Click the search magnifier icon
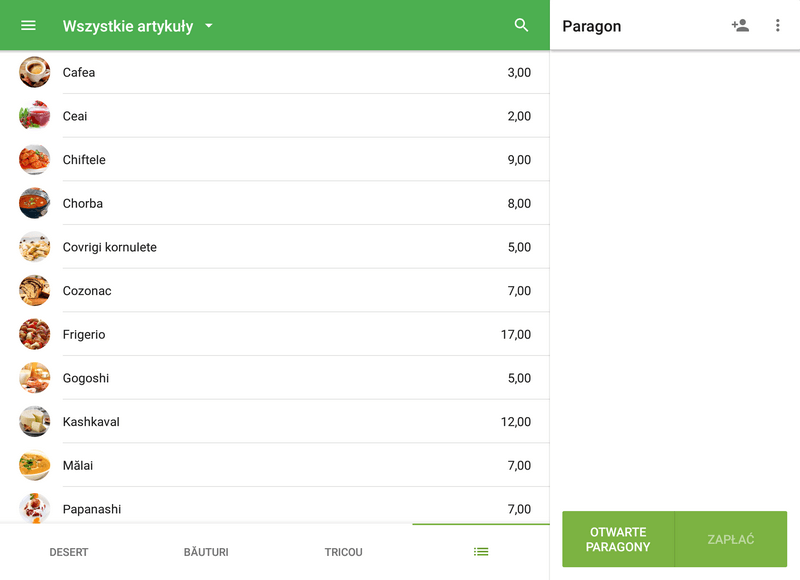800x580 pixels. [x=521, y=26]
